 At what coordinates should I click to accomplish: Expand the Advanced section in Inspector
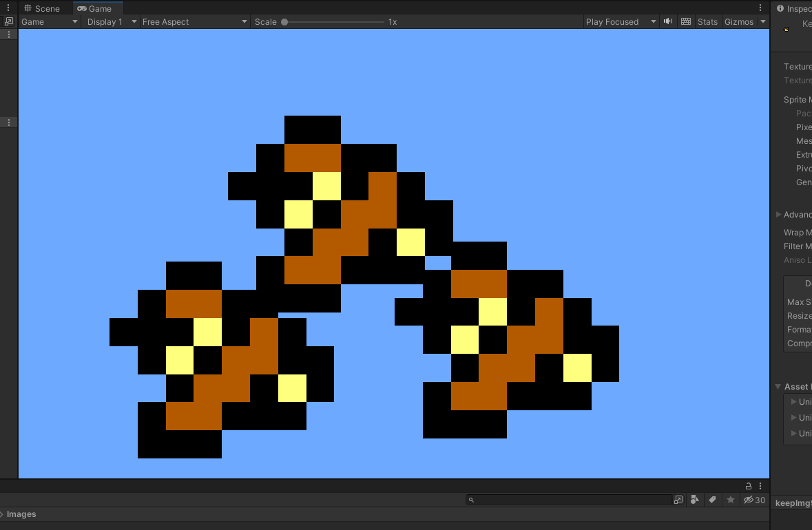click(778, 214)
